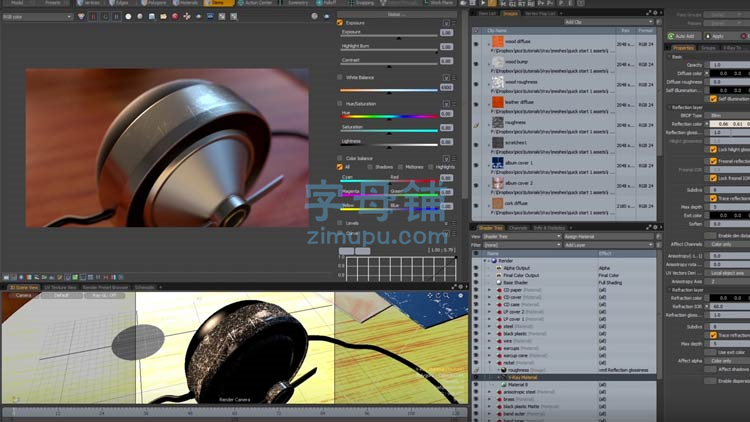The image size is (750, 422).
Task: Expand the CD cover material row
Action: [489, 297]
